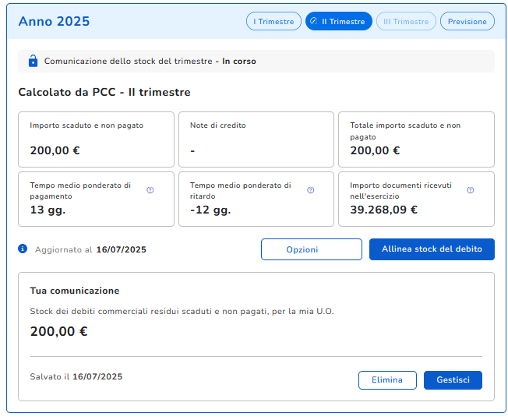Select the III Trimestre tab
This screenshot has width=508, height=420.
click(x=406, y=21)
